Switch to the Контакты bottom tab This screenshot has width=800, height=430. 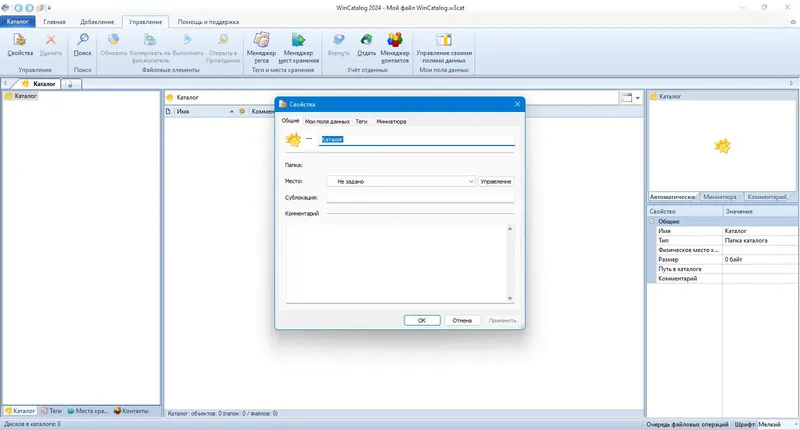pos(131,411)
